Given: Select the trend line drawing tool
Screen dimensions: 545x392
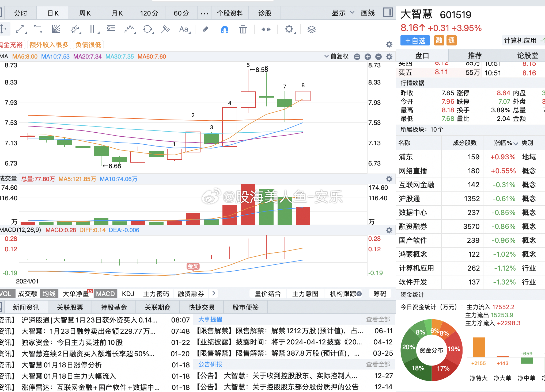Looking at the screenshot, I should tap(20, 29).
